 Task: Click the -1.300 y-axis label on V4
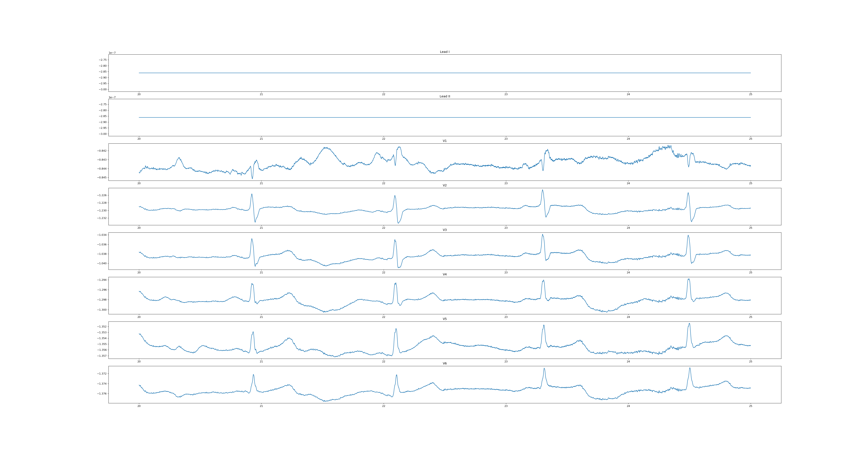[102, 310]
